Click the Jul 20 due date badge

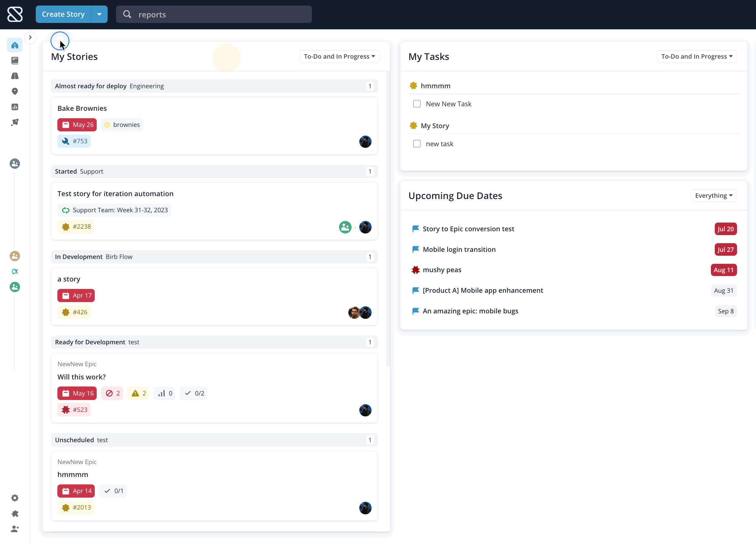(x=725, y=229)
